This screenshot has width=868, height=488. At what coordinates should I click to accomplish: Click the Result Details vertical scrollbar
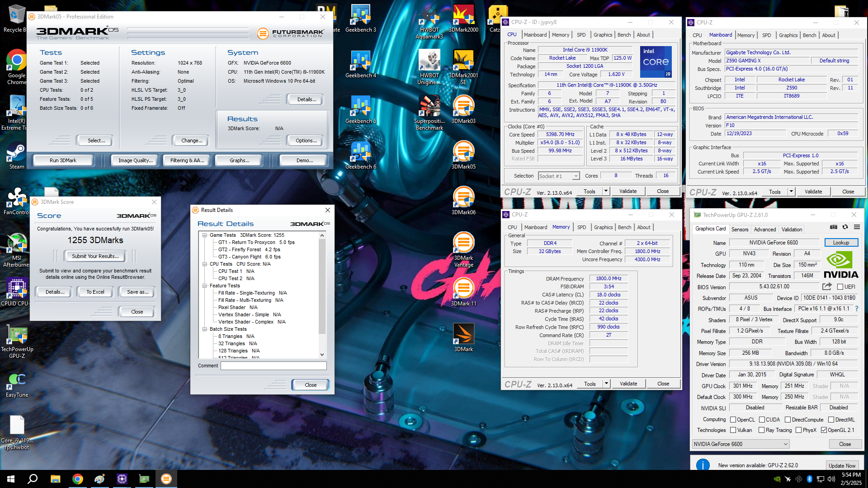click(322, 295)
